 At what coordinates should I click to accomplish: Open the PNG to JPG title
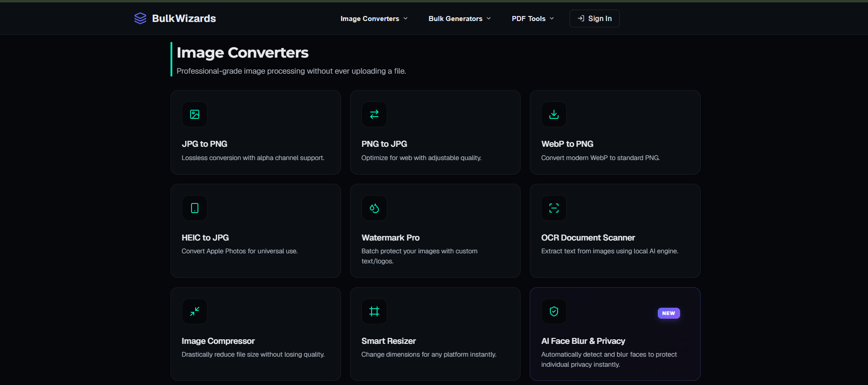point(384,144)
